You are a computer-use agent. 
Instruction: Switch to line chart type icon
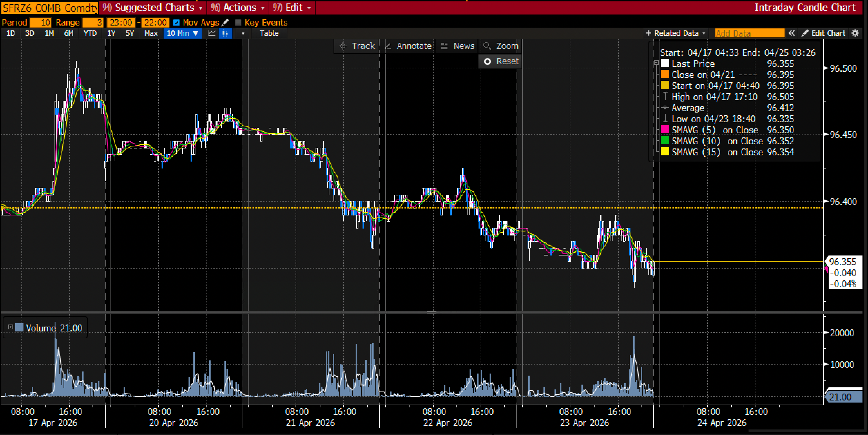[212, 33]
